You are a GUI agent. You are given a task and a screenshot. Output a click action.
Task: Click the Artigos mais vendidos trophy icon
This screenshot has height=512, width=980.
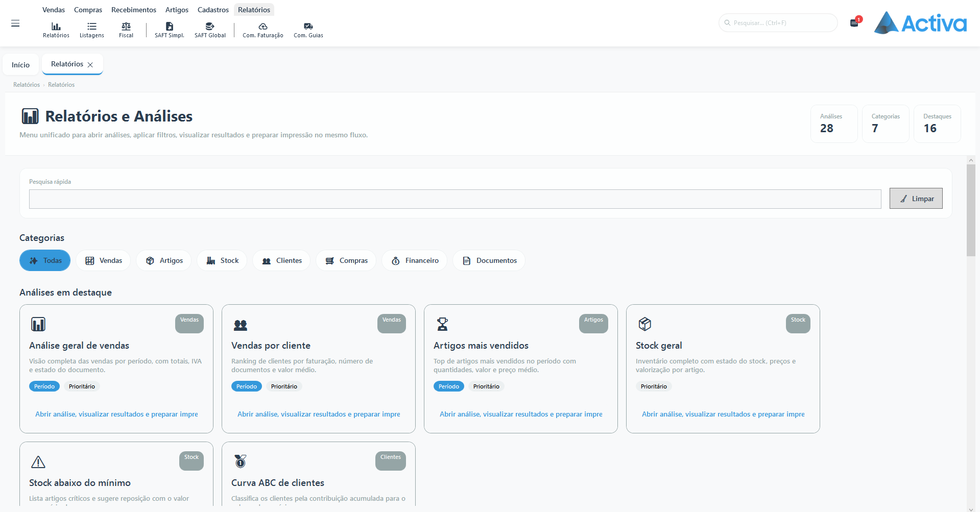(x=443, y=324)
